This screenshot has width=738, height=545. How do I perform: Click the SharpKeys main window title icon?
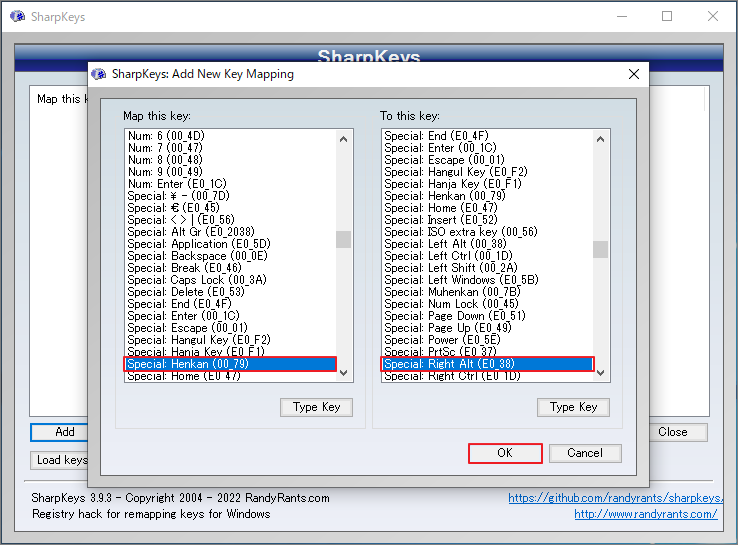pyautogui.click(x=17, y=16)
